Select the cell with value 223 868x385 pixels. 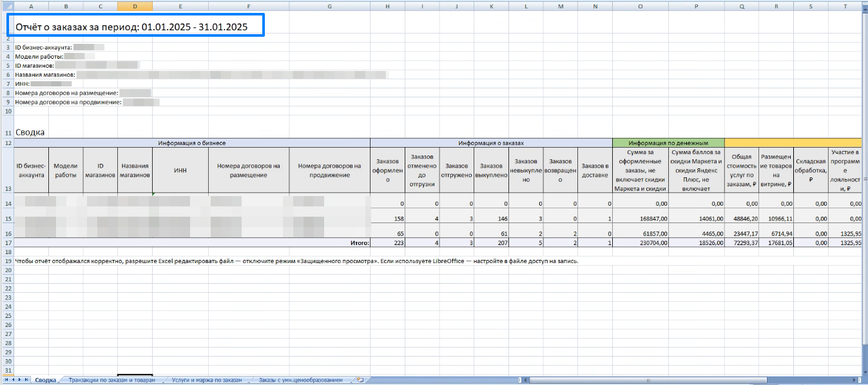387,243
